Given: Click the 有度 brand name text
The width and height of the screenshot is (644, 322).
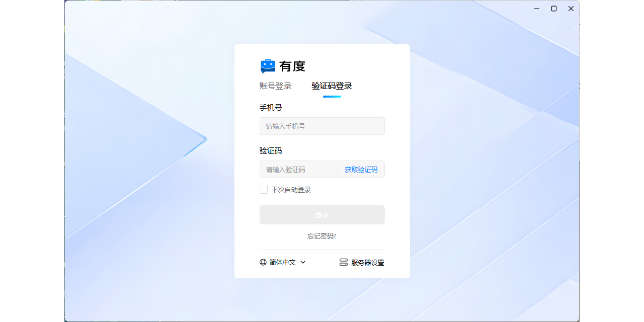Looking at the screenshot, I should tap(292, 66).
